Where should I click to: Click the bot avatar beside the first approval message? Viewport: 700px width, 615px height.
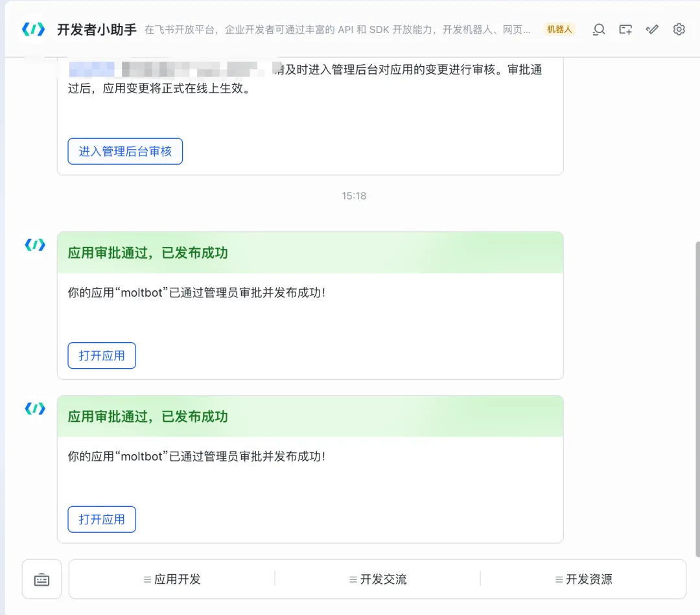pos(34,244)
